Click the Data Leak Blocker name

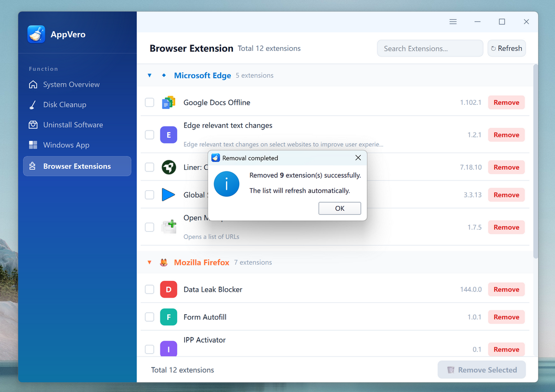[213, 289]
